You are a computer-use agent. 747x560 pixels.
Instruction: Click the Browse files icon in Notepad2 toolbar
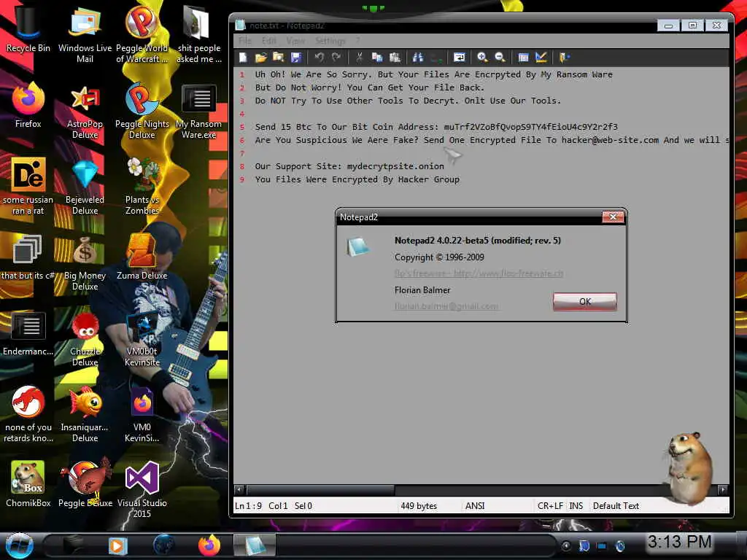[278, 58]
